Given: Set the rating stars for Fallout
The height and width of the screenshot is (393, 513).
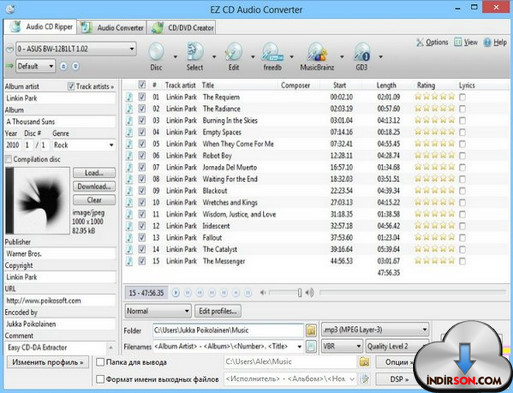Looking at the screenshot, I should 434,237.
